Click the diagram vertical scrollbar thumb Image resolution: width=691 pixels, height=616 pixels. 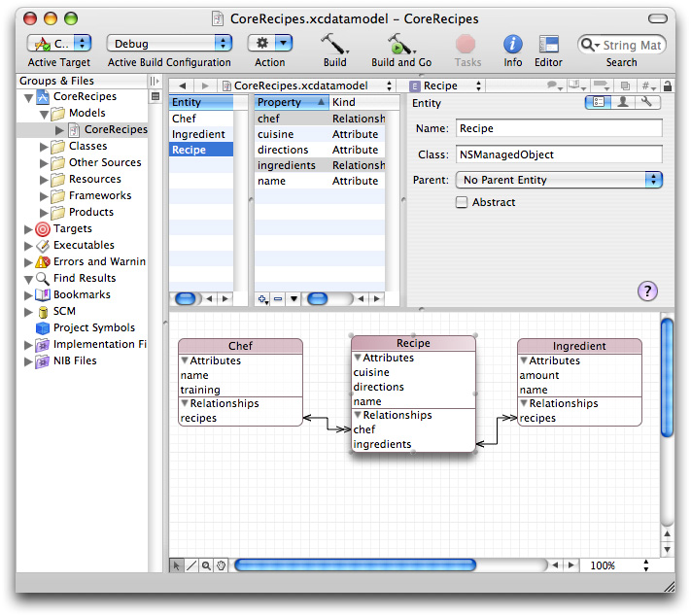tap(668, 377)
